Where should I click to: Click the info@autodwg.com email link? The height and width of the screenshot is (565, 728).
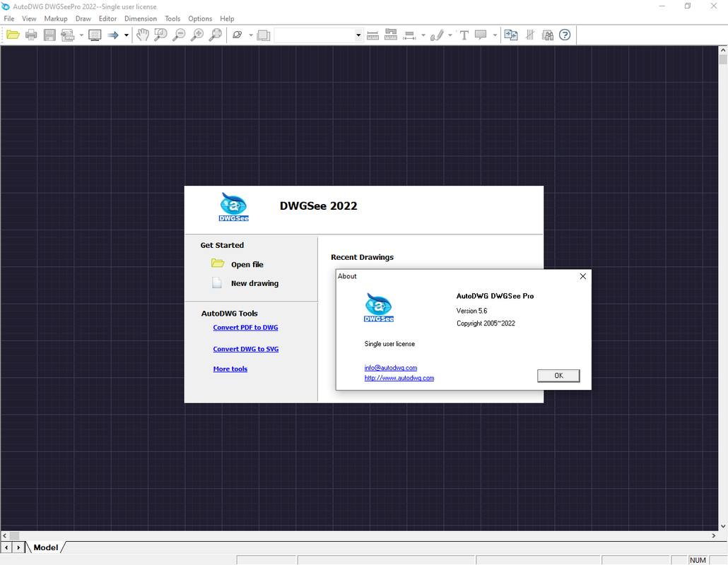[390, 368]
